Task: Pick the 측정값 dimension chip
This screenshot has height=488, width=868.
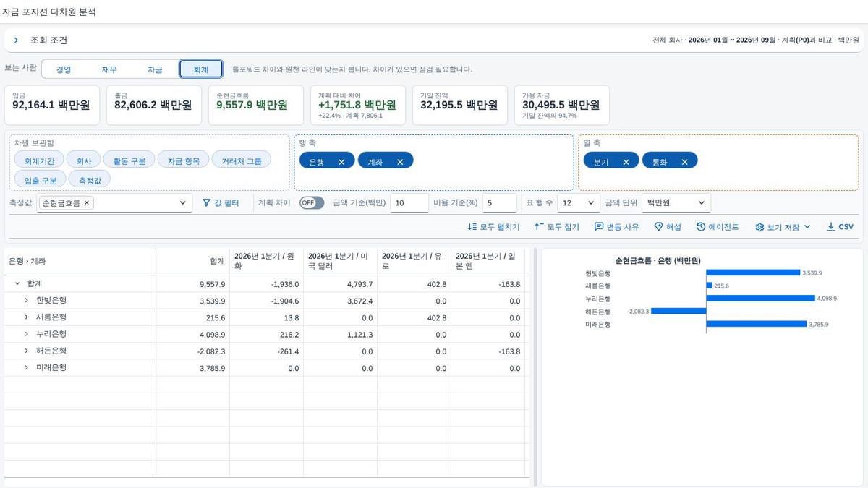Action: [x=89, y=179]
